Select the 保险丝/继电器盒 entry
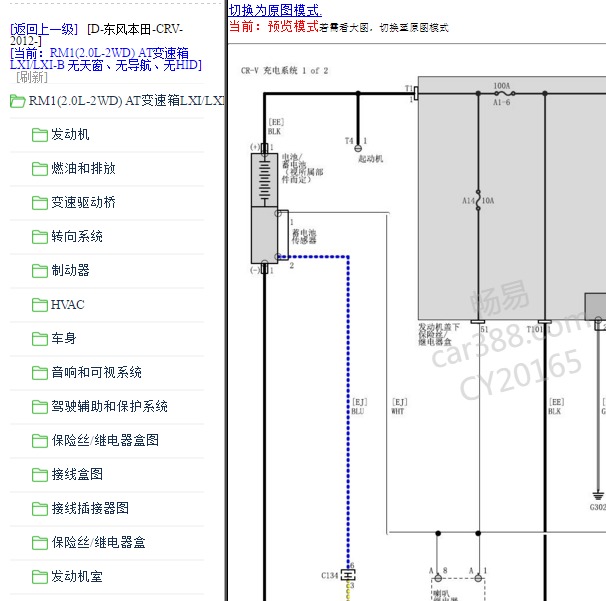The width and height of the screenshot is (606, 601). [x=99, y=543]
